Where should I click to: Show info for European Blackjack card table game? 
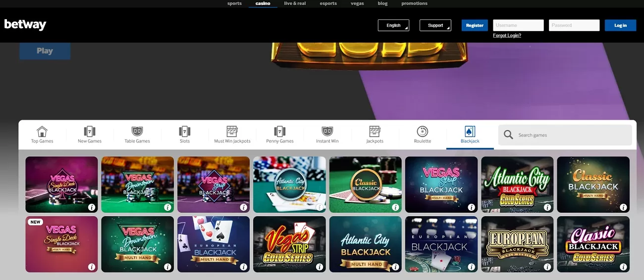coord(471,267)
